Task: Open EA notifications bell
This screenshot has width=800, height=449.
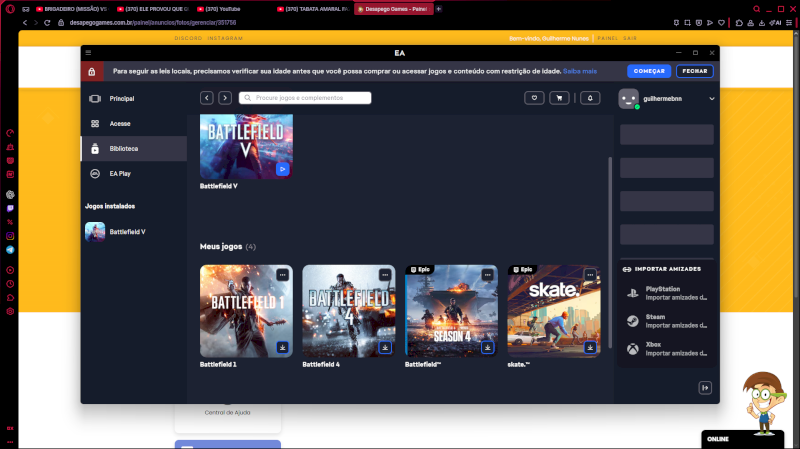Action: pos(590,98)
